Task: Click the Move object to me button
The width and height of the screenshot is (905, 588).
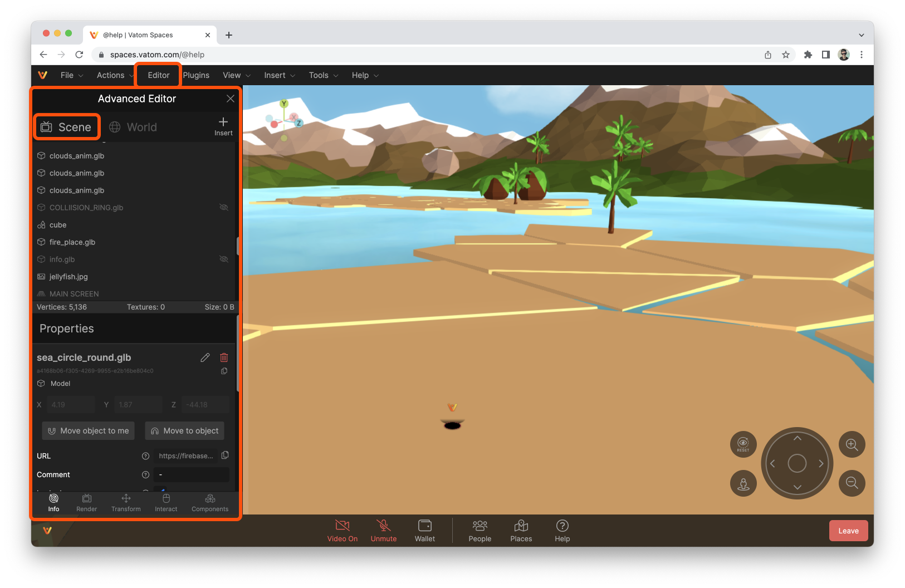Action: click(x=89, y=431)
